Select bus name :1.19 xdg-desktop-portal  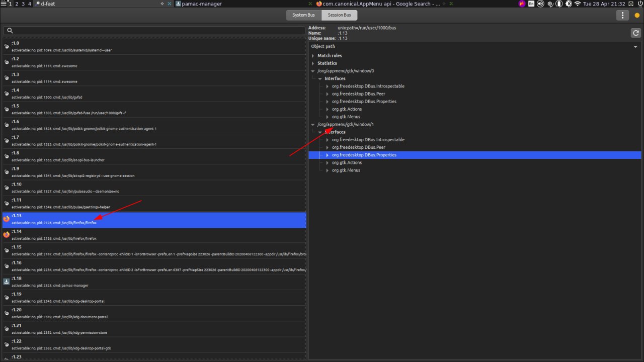click(x=154, y=297)
